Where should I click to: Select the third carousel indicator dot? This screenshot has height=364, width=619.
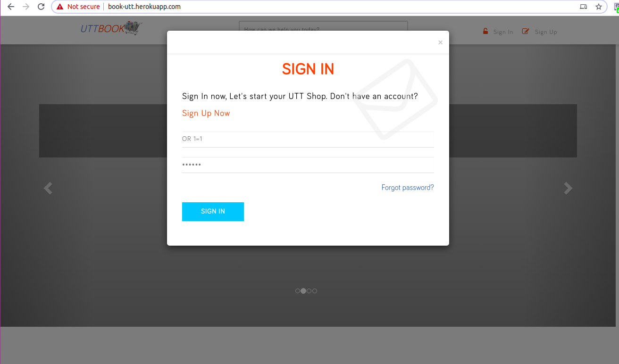309,291
